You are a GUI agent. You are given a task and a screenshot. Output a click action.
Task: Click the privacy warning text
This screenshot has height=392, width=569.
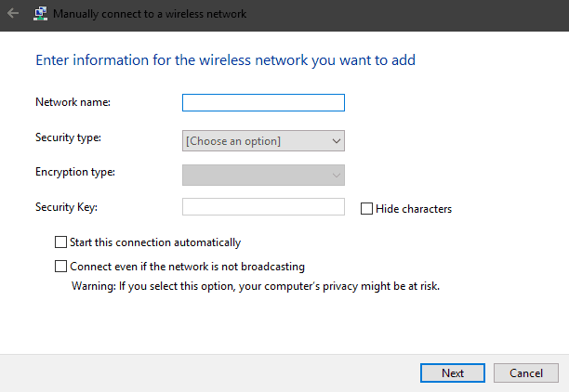pyautogui.click(x=256, y=286)
